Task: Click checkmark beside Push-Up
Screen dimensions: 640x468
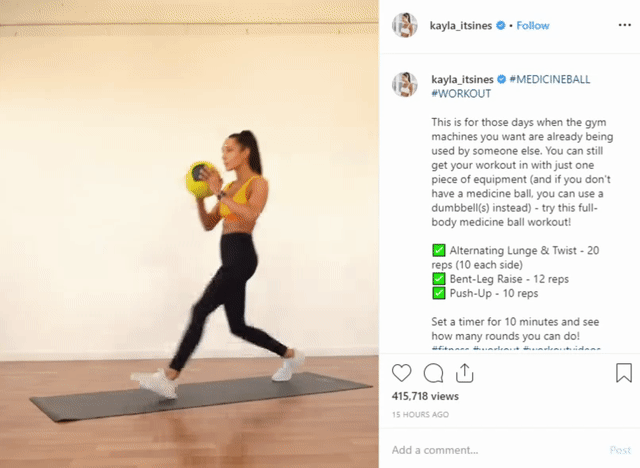Action: click(x=439, y=293)
